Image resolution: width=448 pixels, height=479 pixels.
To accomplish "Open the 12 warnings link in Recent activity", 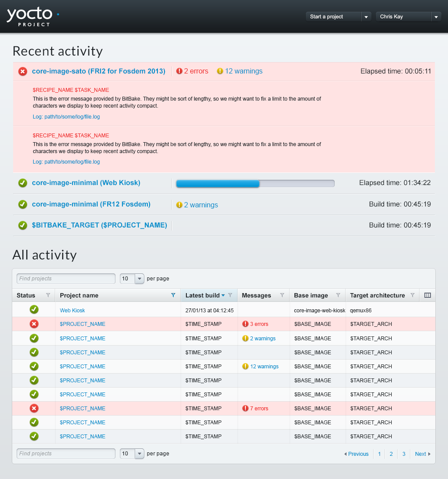I will coord(243,71).
